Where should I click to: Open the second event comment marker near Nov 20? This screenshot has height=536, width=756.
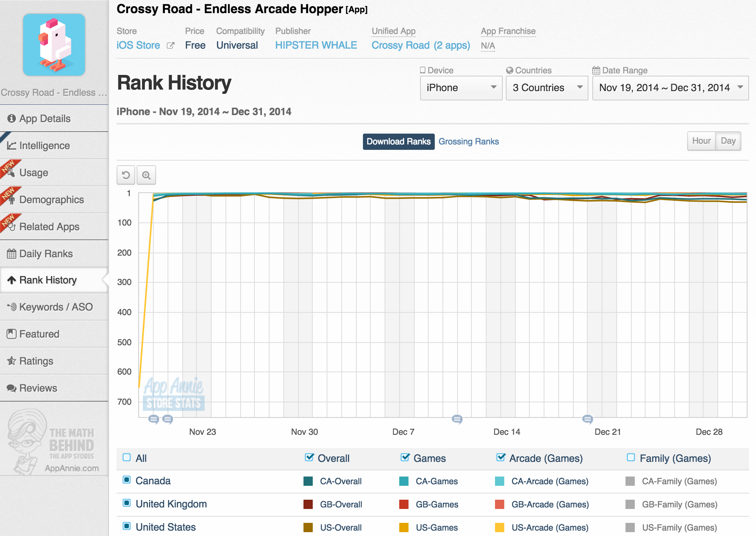pyautogui.click(x=168, y=419)
